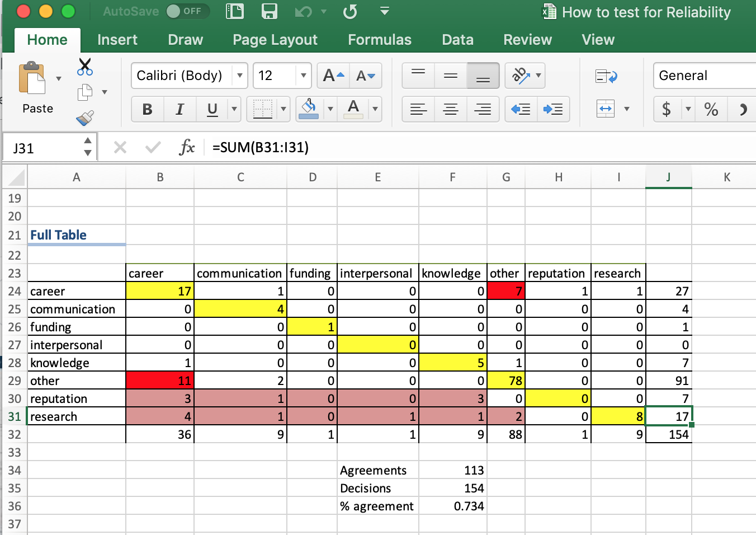
Task: Switch to the Formulas tab
Action: point(379,40)
